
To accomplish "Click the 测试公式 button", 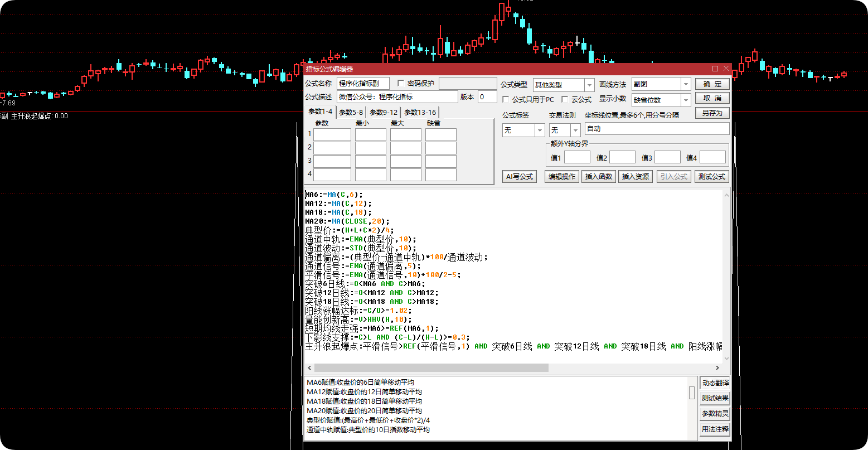I will coord(712,177).
